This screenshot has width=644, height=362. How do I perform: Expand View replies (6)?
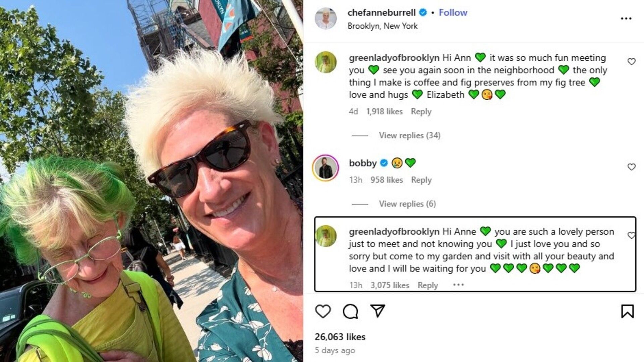point(407,204)
